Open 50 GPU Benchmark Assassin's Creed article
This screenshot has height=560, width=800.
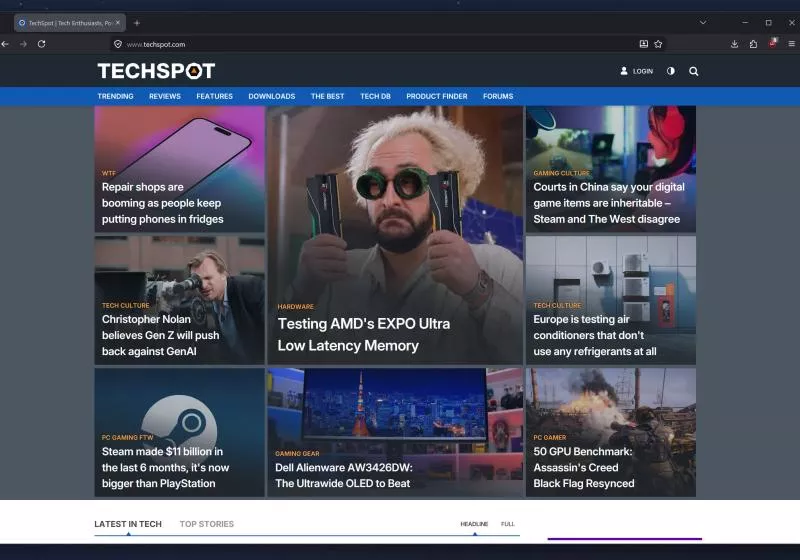(x=584, y=467)
